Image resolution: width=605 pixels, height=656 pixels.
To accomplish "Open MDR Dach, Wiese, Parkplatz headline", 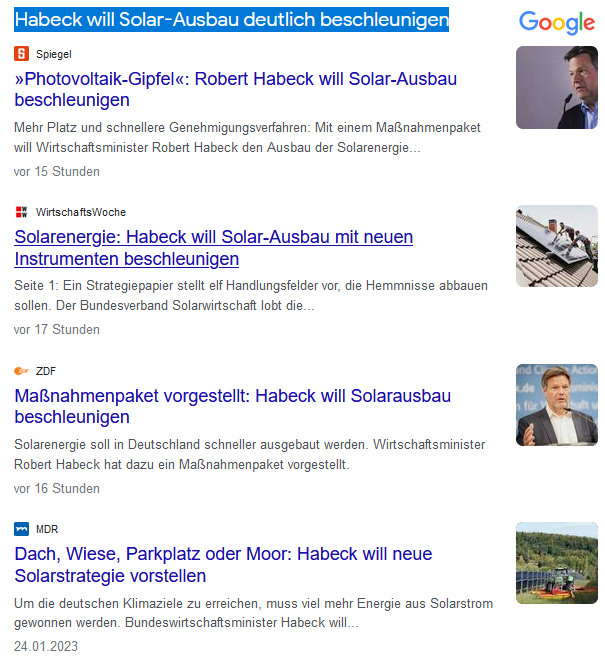I will point(223,565).
